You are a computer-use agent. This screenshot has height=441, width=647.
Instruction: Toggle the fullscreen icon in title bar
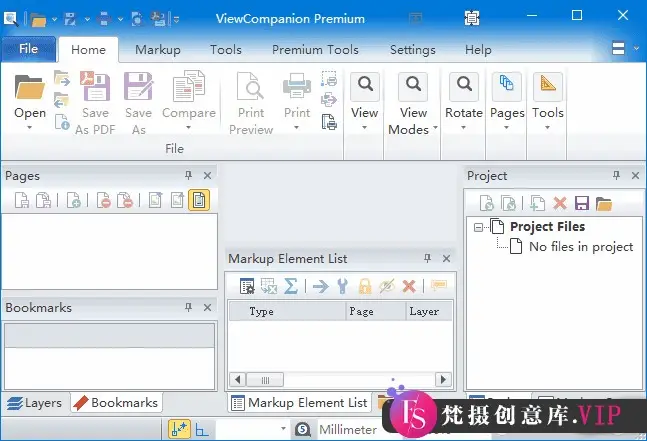click(472, 18)
